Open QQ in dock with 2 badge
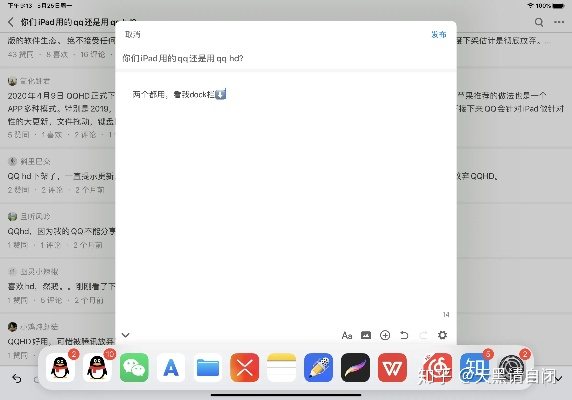Image resolution: width=572 pixels, height=400 pixels. [61, 368]
